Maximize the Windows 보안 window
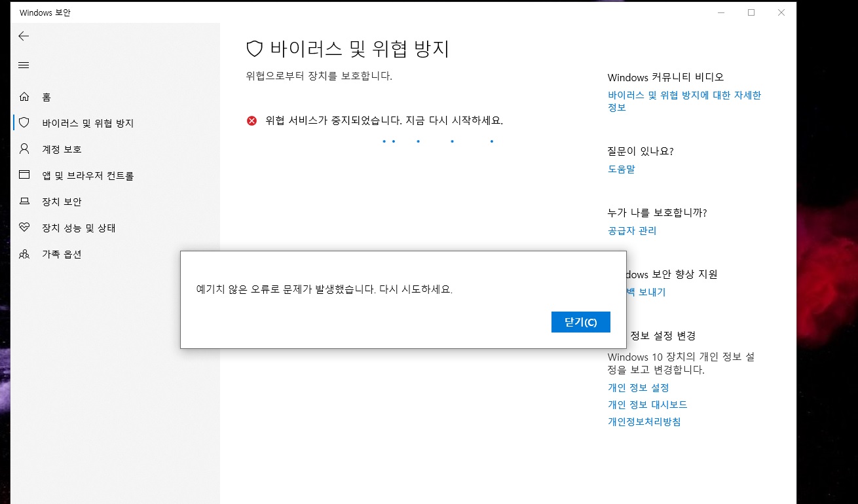Image resolution: width=858 pixels, height=504 pixels. (x=751, y=12)
